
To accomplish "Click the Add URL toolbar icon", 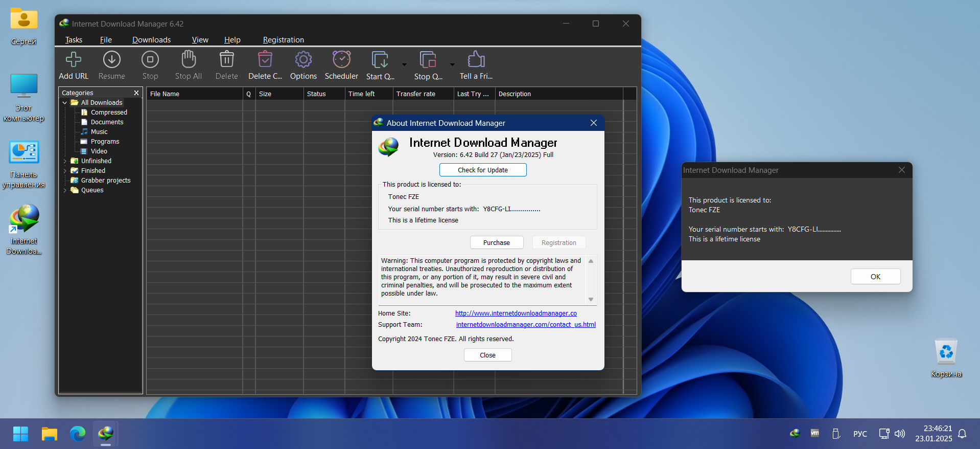I will [x=74, y=60].
